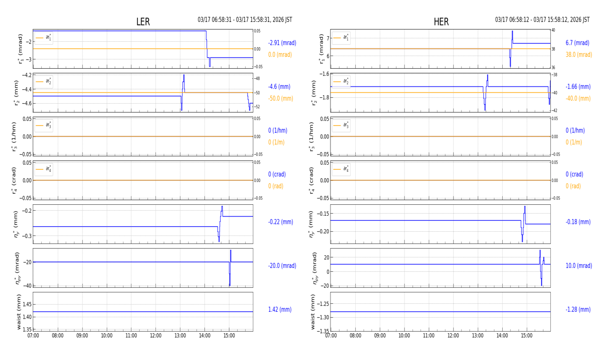This screenshot has width=595, height=364.
Task: Click the ∂r2* legend in the LER plot
Action: tap(44, 82)
